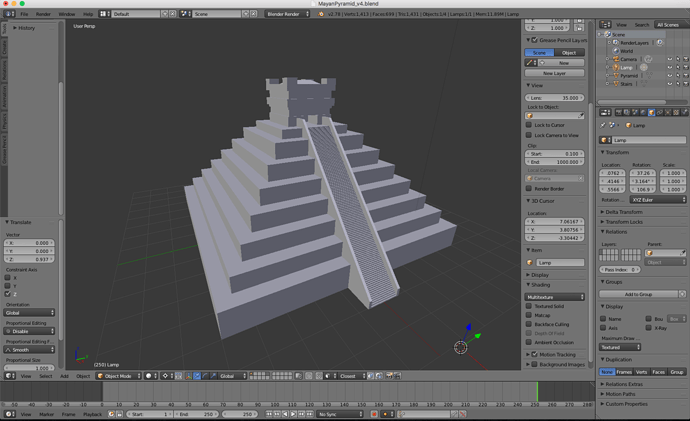Click the record keyframe button in the timeline
Screen dimensions: 690x421
(x=374, y=414)
